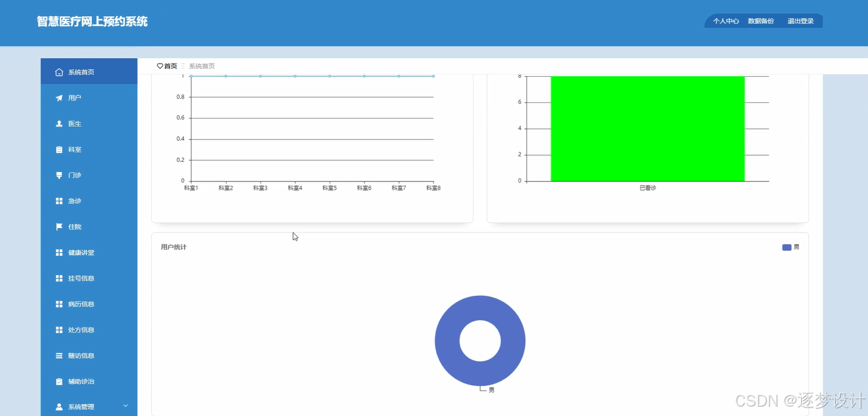This screenshot has height=416, width=868.
Task: Click the person icon beside 医生
Action: tap(59, 124)
